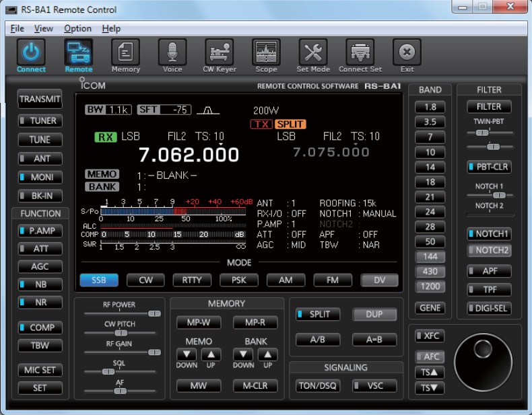Toggle the COMP compressor button
This screenshot has height=415, width=532.
coord(40,328)
